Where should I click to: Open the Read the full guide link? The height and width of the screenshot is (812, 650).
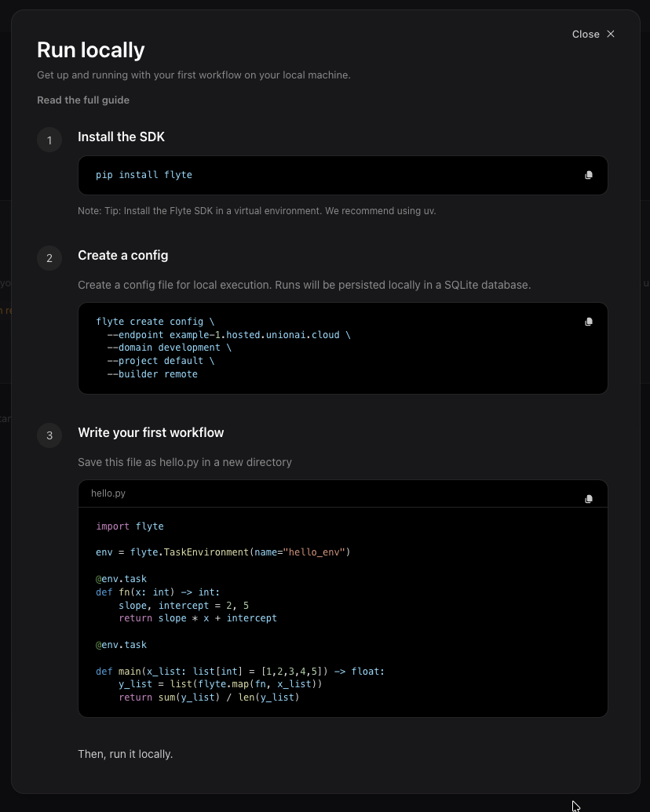(x=83, y=100)
